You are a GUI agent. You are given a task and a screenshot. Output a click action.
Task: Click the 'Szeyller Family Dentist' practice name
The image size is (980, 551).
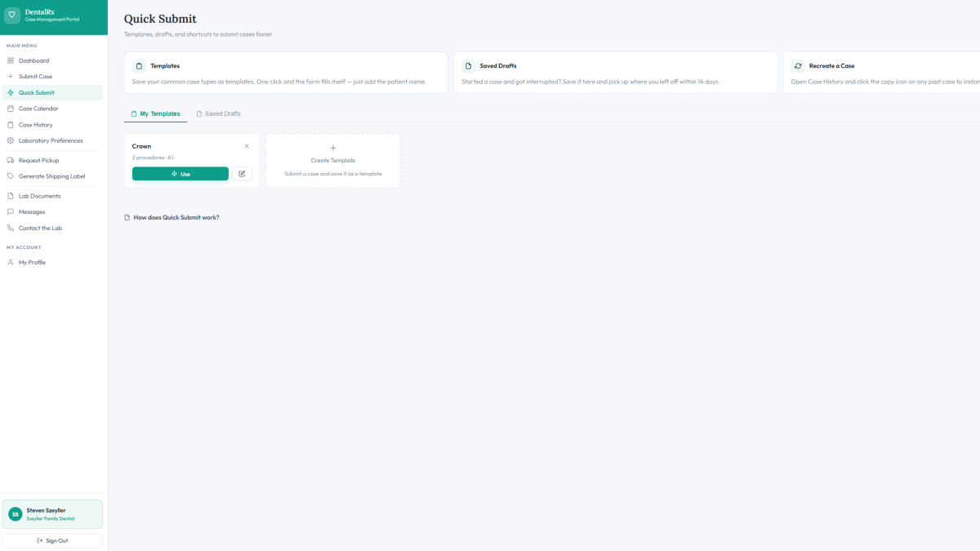point(51,518)
